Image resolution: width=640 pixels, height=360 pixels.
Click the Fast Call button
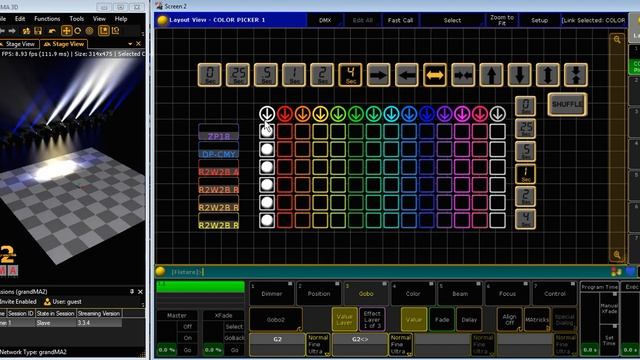pos(400,20)
